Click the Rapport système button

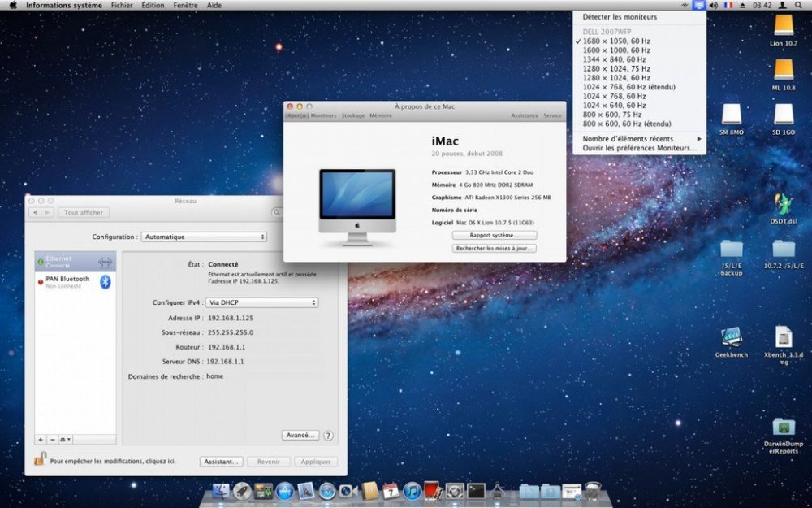494,235
